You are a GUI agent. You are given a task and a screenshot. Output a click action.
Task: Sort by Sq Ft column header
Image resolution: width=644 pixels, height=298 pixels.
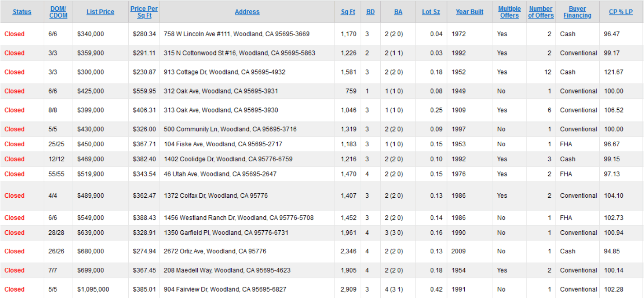[x=348, y=12]
